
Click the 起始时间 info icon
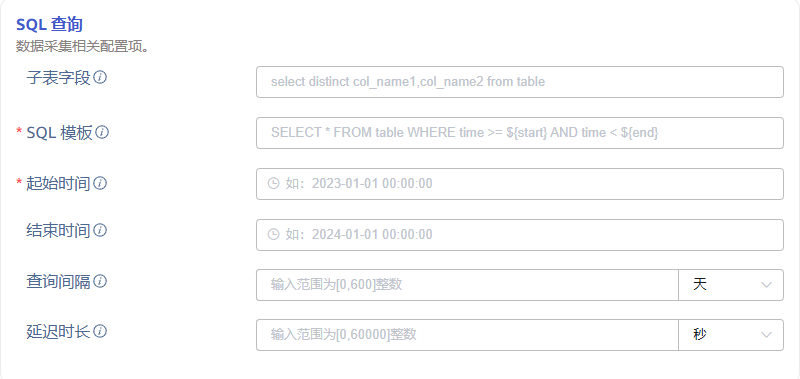coord(101,183)
